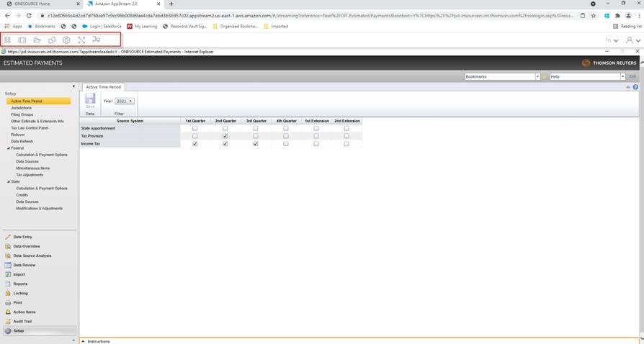Open Tax Law Control Panel item
This screenshot has width=644, height=344.
[30, 128]
